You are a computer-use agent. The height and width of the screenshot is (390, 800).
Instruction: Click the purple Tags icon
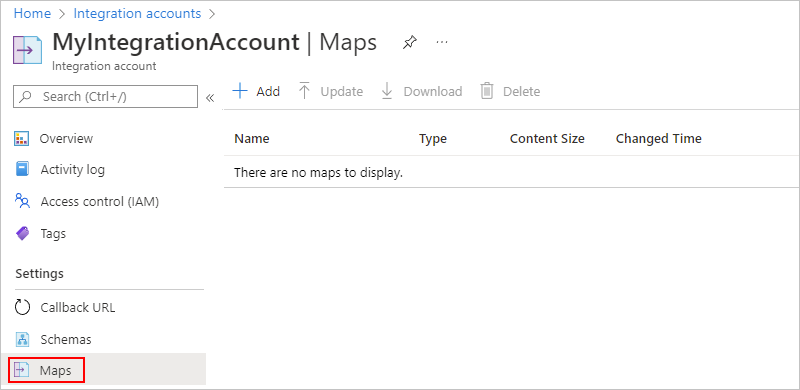point(22,234)
